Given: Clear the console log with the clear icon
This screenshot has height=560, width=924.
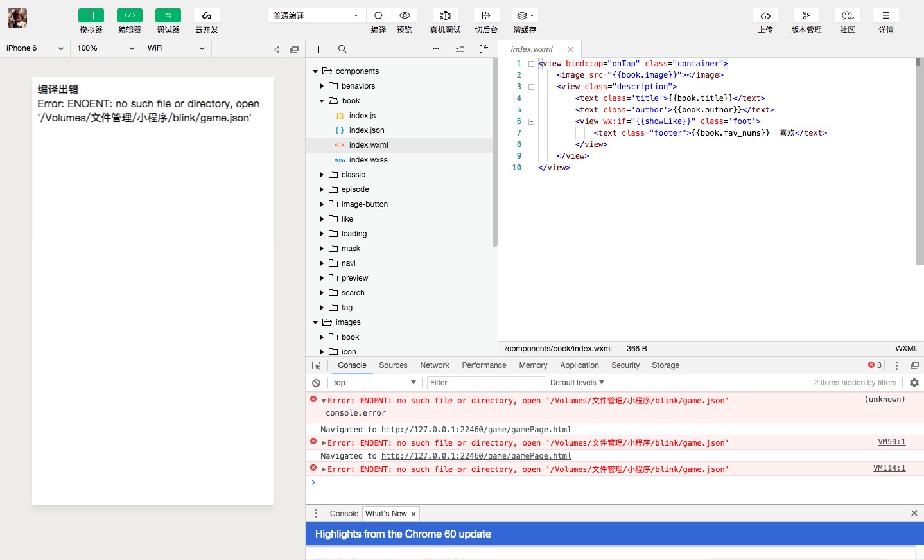Looking at the screenshot, I should pos(316,383).
